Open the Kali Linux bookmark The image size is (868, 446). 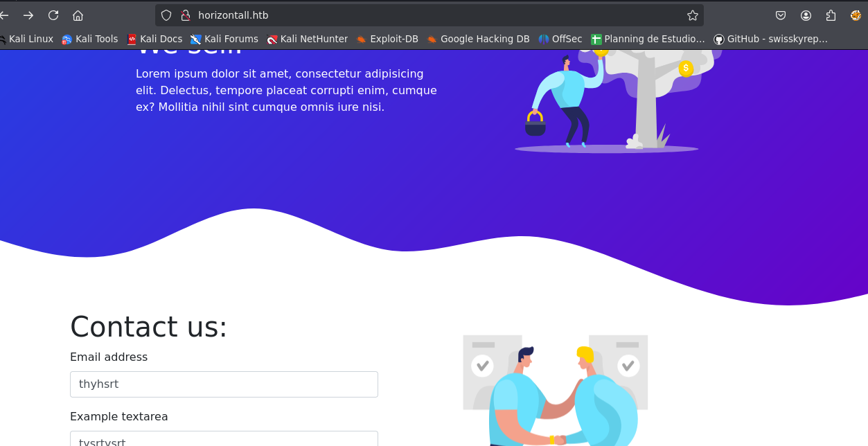(26, 39)
